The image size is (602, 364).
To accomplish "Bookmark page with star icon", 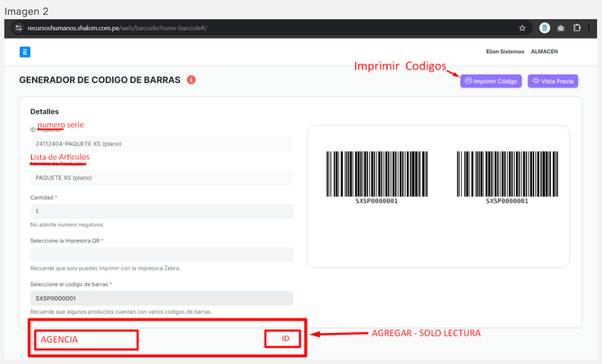I will [522, 28].
